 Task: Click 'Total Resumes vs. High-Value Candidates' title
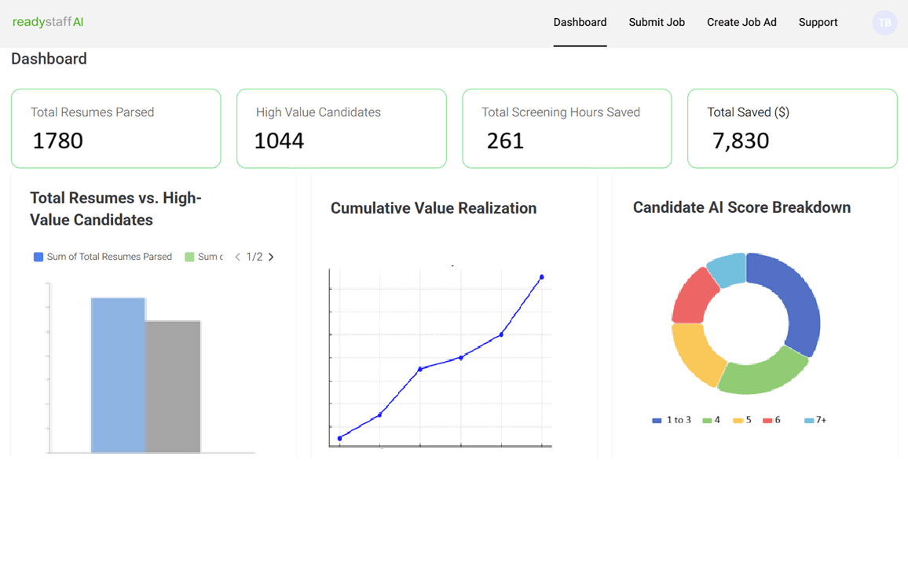click(115, 209)
